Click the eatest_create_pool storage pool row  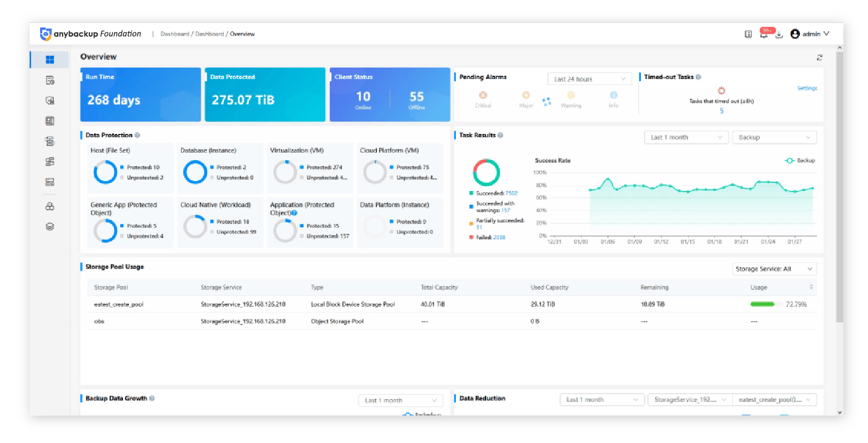click(x=452, y=304)
